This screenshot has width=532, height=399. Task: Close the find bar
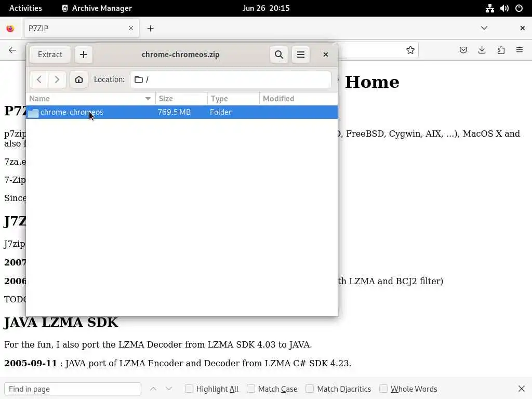522,389
